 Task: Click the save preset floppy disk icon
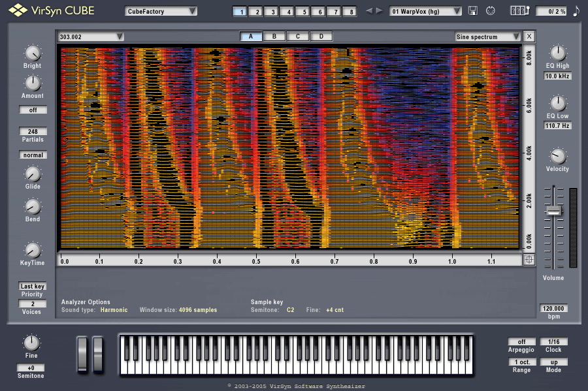(473, 11)
